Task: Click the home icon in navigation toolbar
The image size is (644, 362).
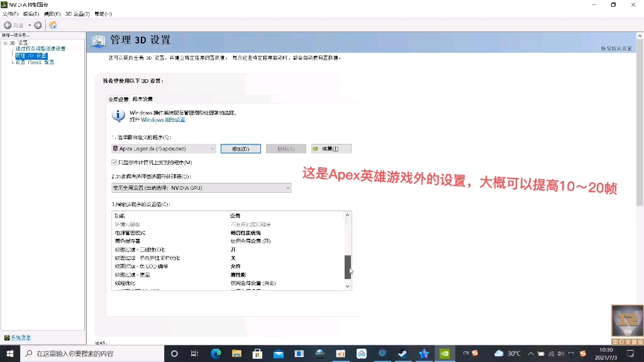Action: (53, 25)
